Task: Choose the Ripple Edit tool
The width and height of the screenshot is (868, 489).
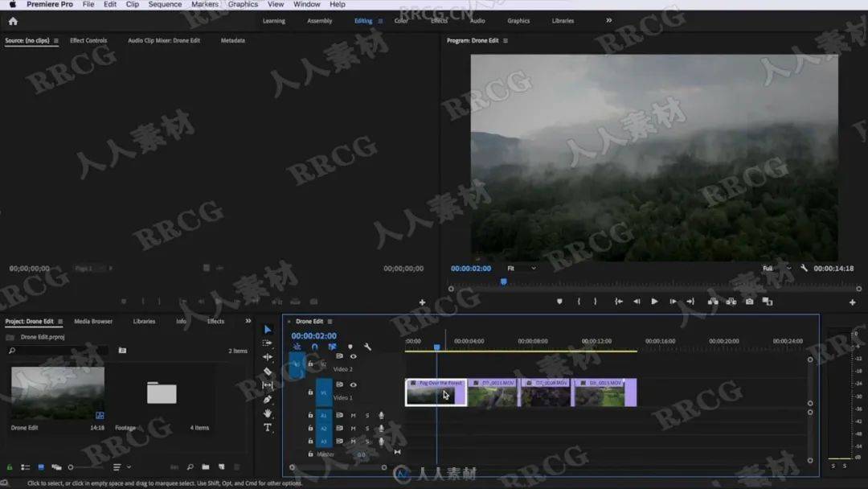Action: click(x=268, y=357)
